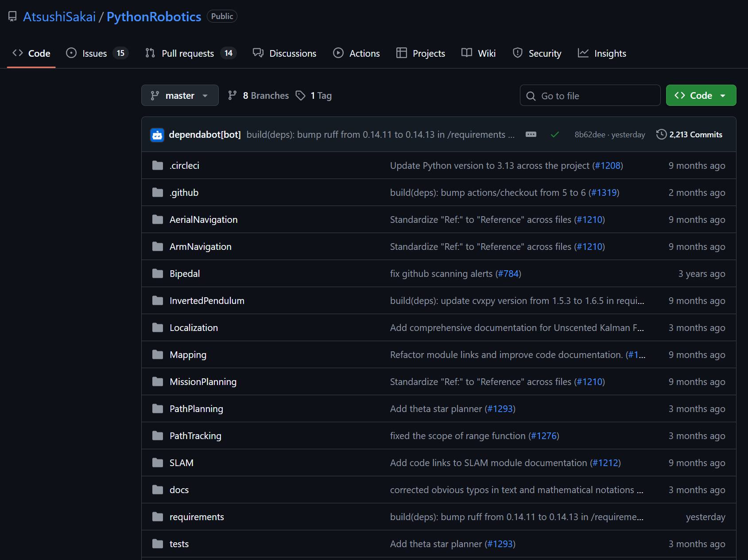The height and width of the screenshot is (560, 748).
Task: Click the green check status icon
Action: click(x=554, y=134)
